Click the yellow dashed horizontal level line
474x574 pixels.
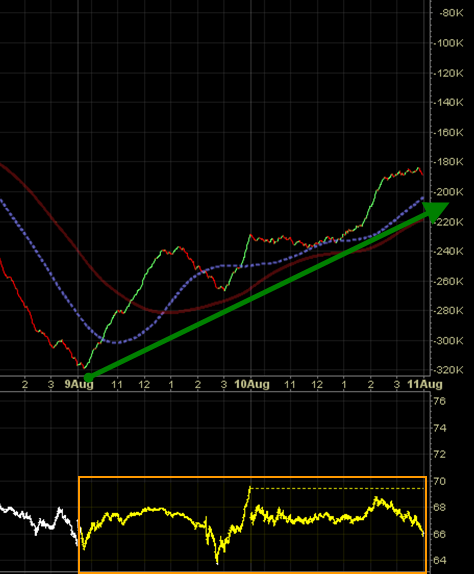[337, 488]
